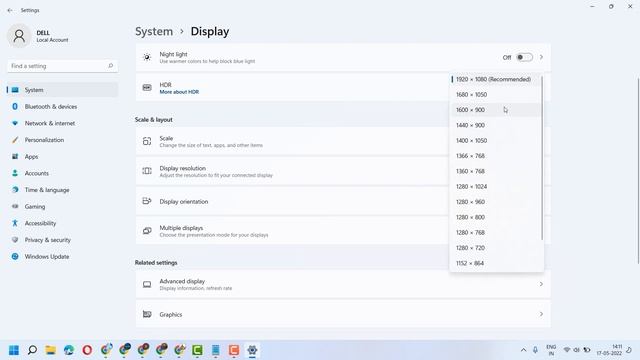Focus the Find a setting search box
Viewport: 640px width, 360px height.
pos(62,66)
